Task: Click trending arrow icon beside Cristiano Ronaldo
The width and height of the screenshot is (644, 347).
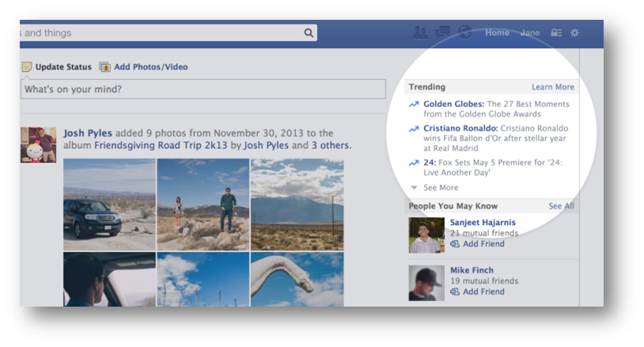Action: click(x=414, y=128)
